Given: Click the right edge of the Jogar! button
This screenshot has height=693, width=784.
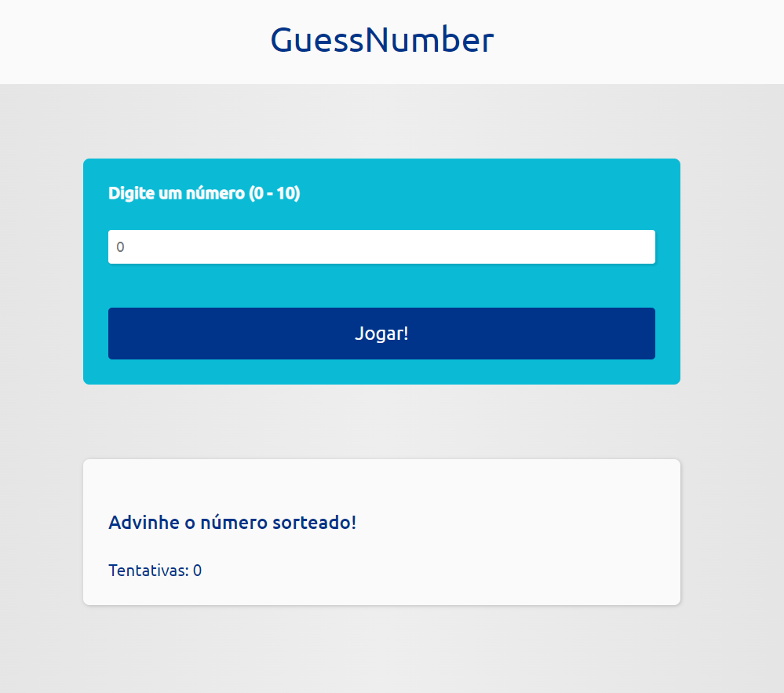Looking at the screenshot, I should (644, 333).
